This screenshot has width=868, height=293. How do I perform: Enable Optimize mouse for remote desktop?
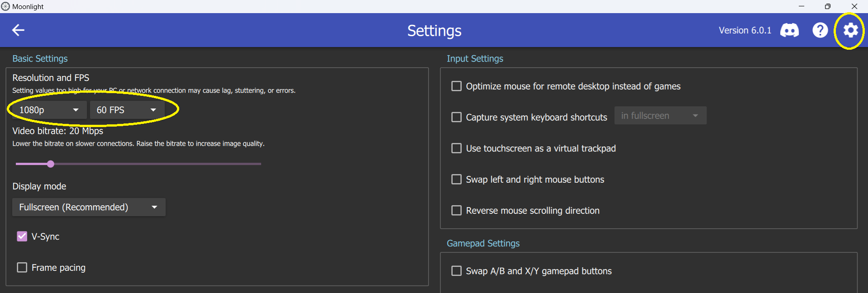coord(457,86)
